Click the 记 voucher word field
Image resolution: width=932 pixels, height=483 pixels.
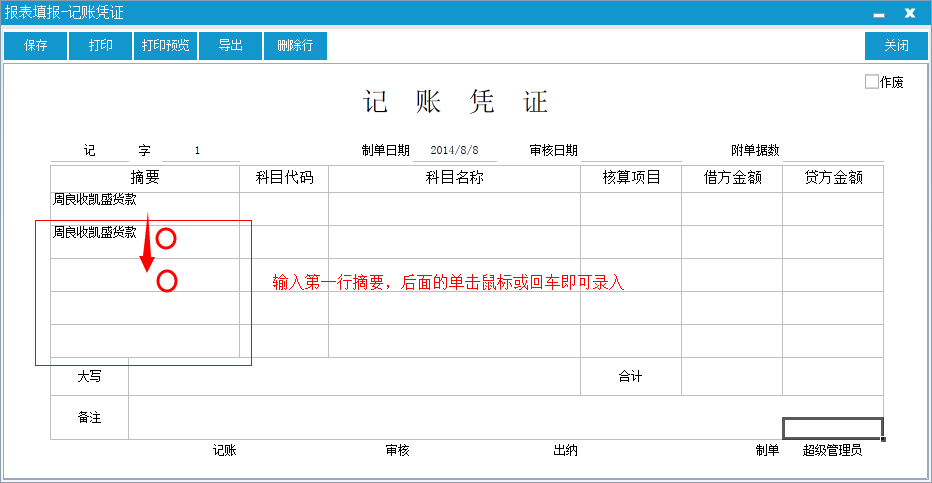coord(90,150)
